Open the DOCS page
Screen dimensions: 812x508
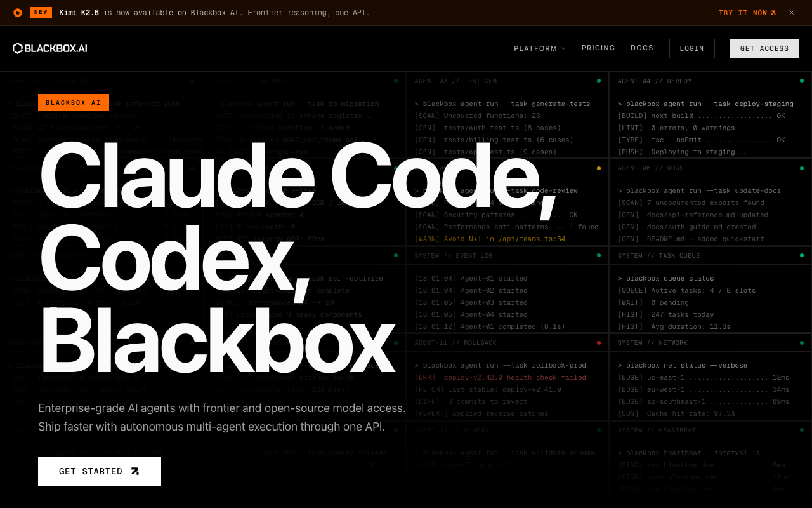(x=642, y=48)
